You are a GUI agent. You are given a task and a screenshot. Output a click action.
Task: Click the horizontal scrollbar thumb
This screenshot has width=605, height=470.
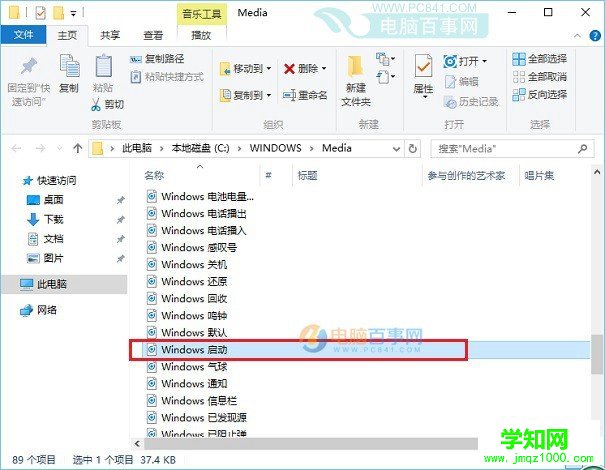click(311, 443)
